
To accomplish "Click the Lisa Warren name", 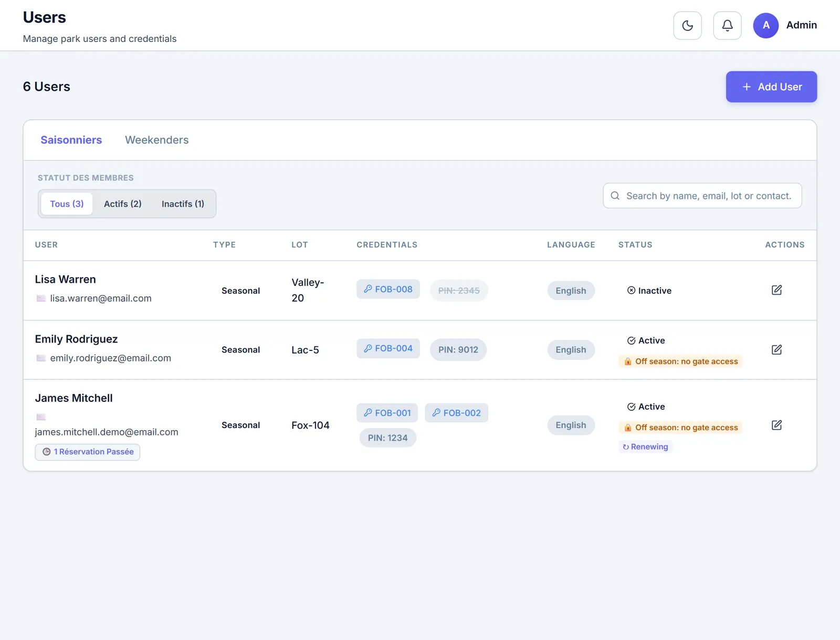I will click(66, 280).
